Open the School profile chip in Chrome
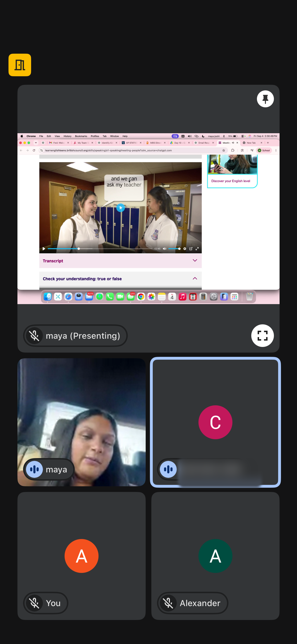 264,150
